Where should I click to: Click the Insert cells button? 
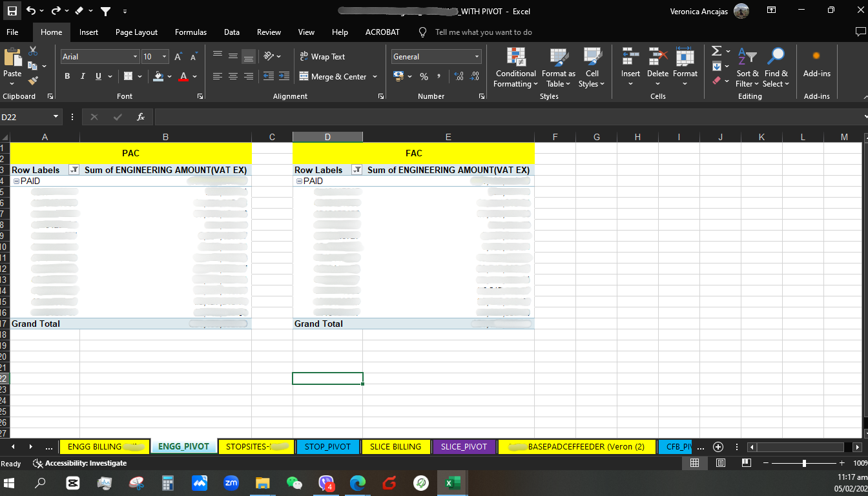630,67
